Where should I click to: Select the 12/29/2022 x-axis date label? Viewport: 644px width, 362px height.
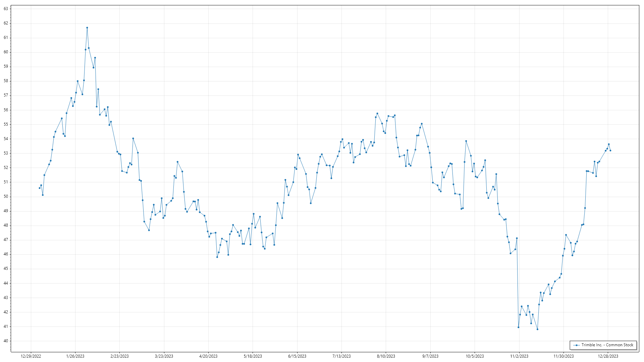[x=31, y=356]
